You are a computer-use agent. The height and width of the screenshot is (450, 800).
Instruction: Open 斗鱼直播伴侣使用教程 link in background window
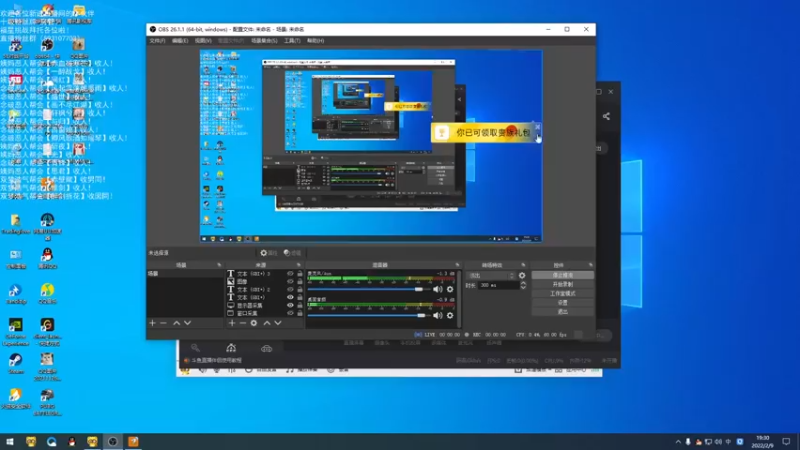[216, 360]
